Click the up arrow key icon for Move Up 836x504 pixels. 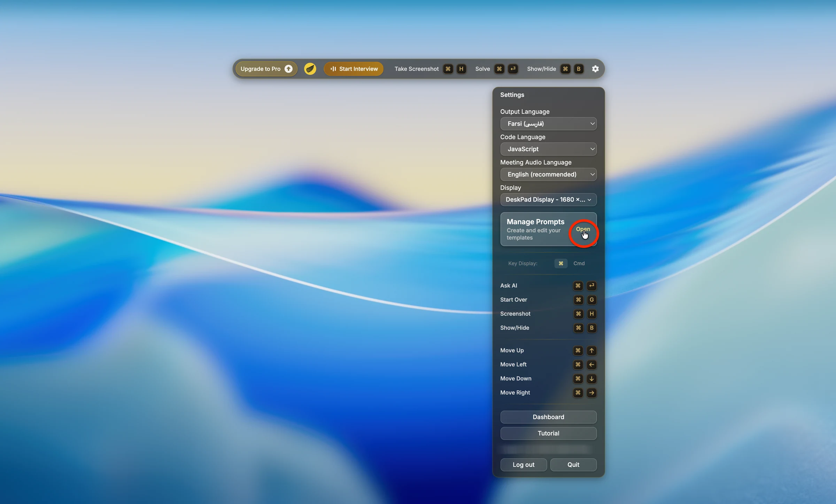click(591, 351)
